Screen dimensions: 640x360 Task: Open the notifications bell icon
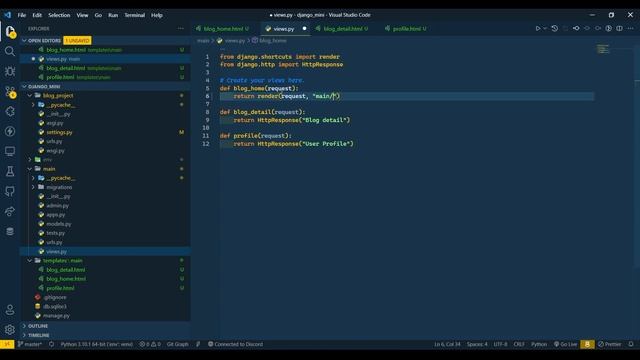click(631, 344)
